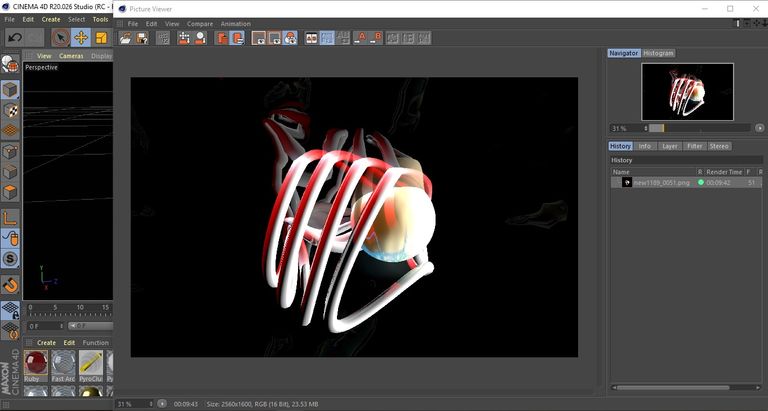Toggle the Tweak mode mouse icon

[10, 239]
